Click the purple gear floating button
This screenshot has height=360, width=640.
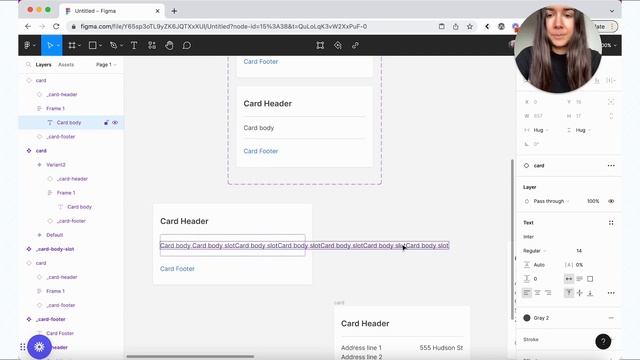pyautogui.click(x=39, y=347)
